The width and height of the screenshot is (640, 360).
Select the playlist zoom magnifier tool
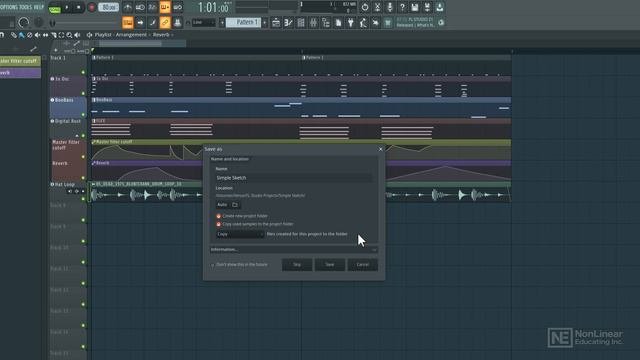69,35
